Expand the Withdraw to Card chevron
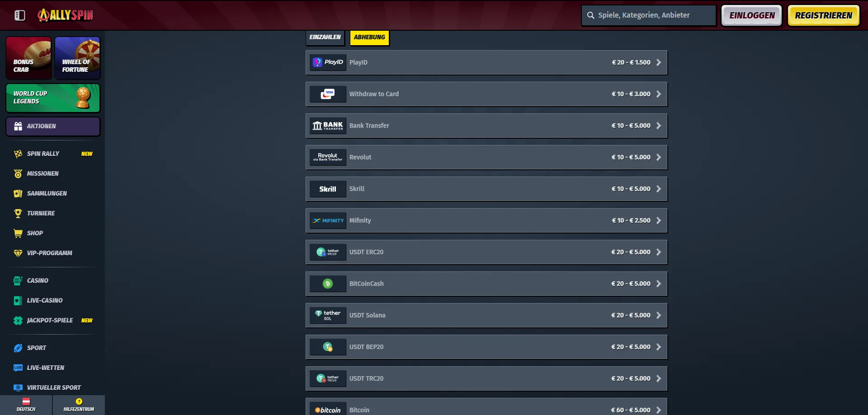Screen dimensions: 868x415 point(659,94)
